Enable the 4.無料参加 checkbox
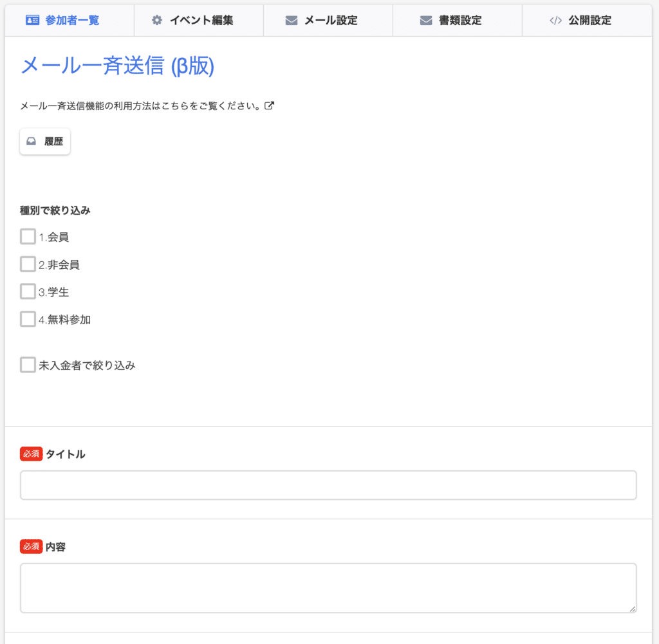This screenshot has width=659, height=644. point(28,319)
